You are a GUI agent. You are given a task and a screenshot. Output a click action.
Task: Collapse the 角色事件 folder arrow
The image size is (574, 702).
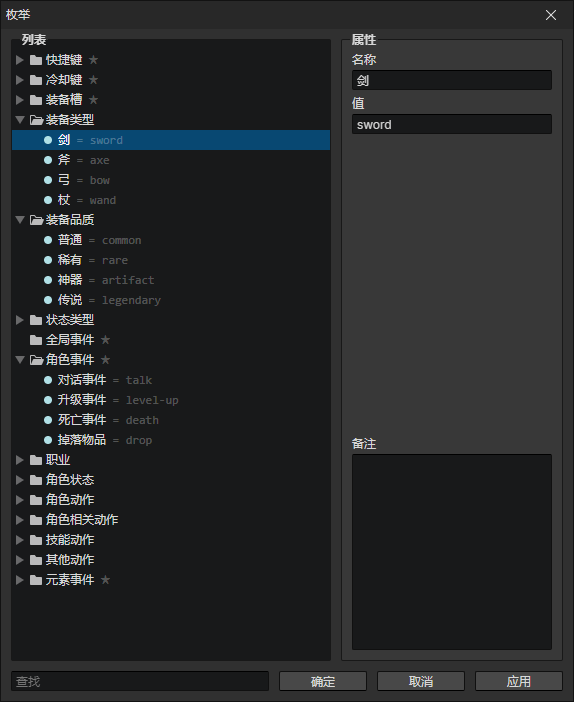[x=20, y=360]
